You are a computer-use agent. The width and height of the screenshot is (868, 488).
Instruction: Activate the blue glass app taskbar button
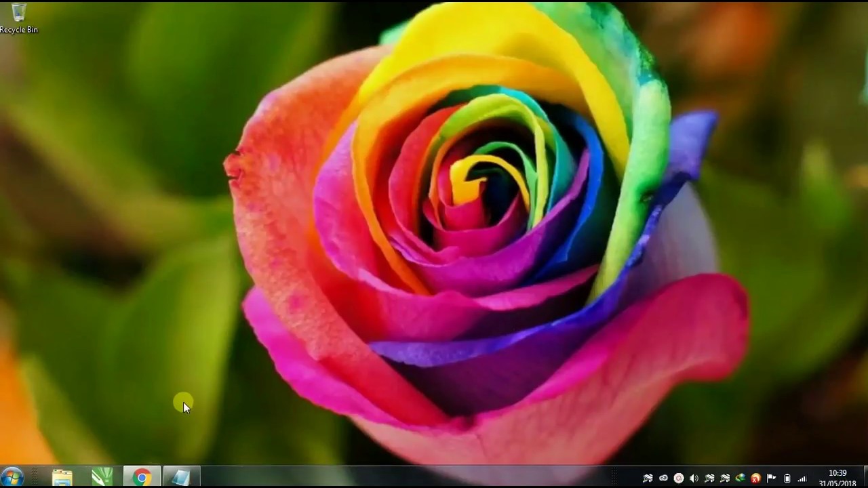pyautogui.click(x=181, y=477)
